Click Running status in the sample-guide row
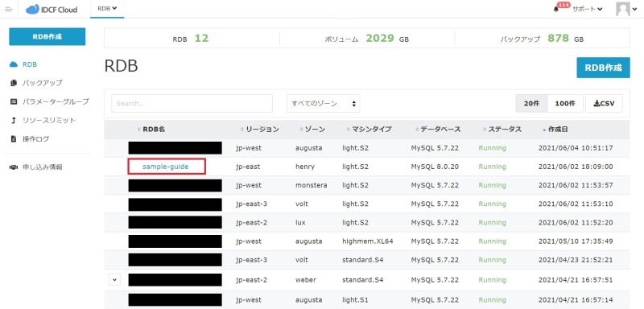Screen dimensions: 644x309 tap(493, 167)
